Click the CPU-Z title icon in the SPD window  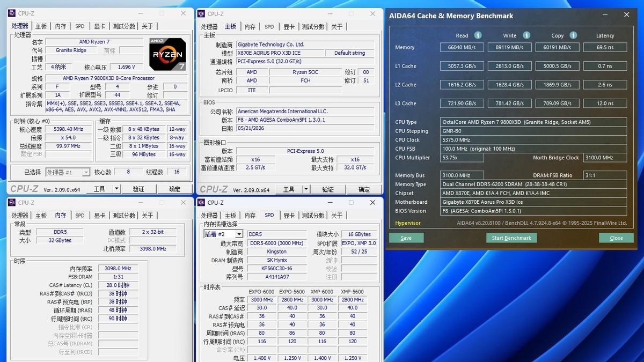[x=202, y=203]
